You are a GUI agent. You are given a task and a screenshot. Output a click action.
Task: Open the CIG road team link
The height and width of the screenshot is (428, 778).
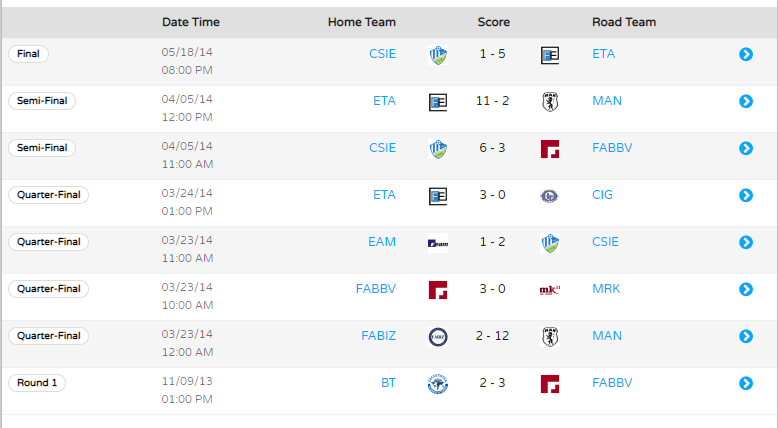602,194
